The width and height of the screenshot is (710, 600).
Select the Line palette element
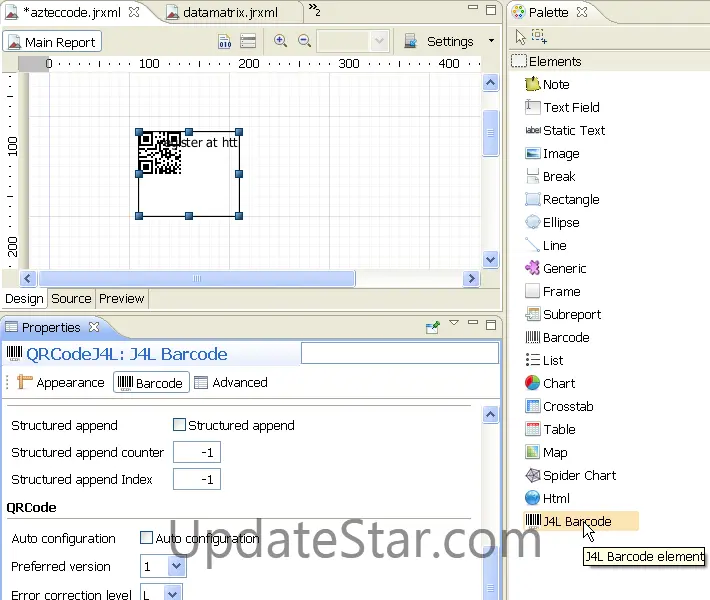(546, 245)
